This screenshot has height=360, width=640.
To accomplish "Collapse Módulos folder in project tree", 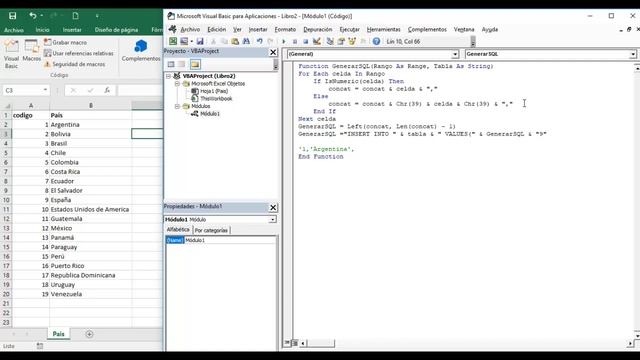I will pos(177,106).
